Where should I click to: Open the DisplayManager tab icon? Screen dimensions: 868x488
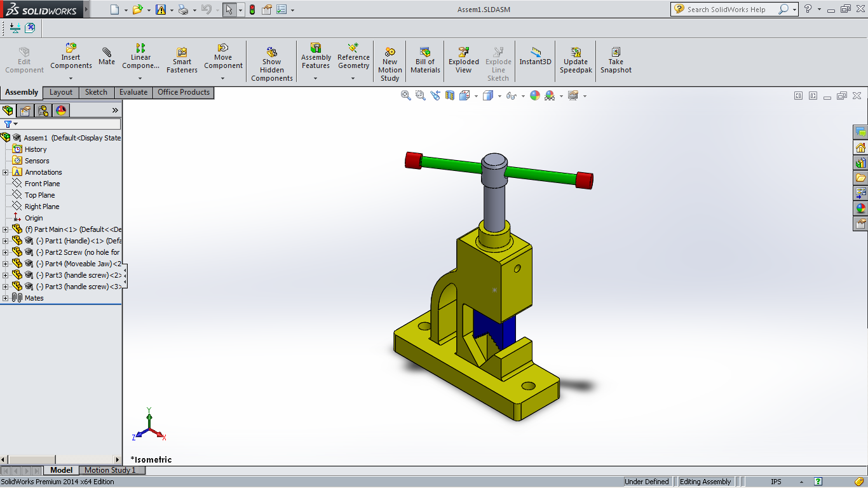[61, 111]
